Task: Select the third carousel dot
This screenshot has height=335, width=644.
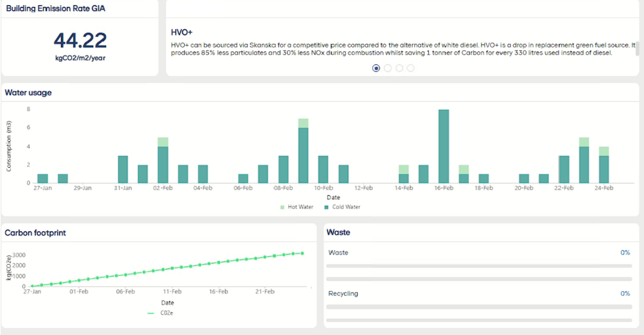Action: pos(399,68)
